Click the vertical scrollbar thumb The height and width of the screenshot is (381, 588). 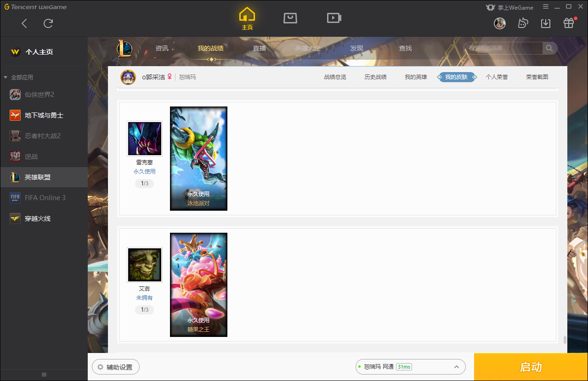[565, 340]
